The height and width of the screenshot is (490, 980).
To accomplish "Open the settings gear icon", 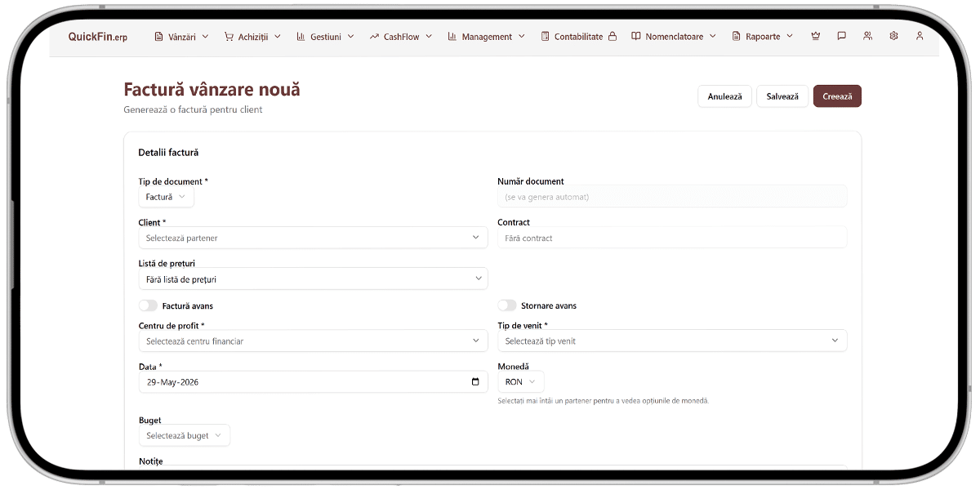I will coord(893,36).
